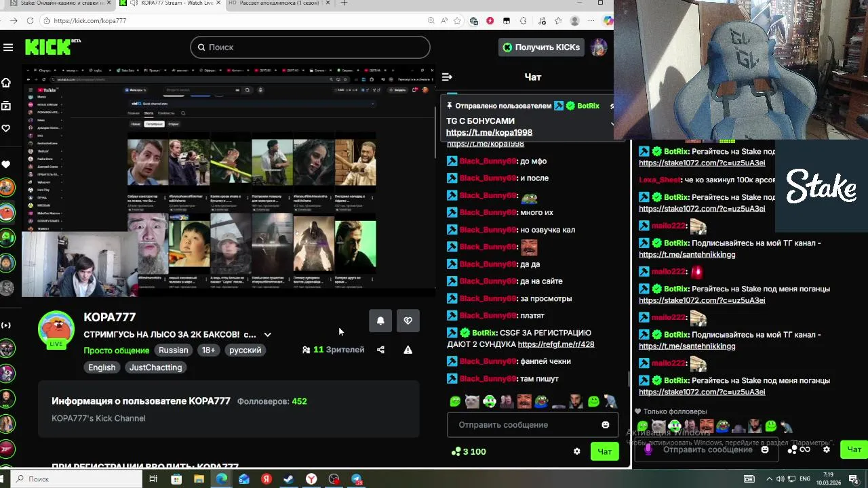Focus the Kick 'Поиск' search field
This screenshot has height=488, width=868.
(x=310, y=47)
